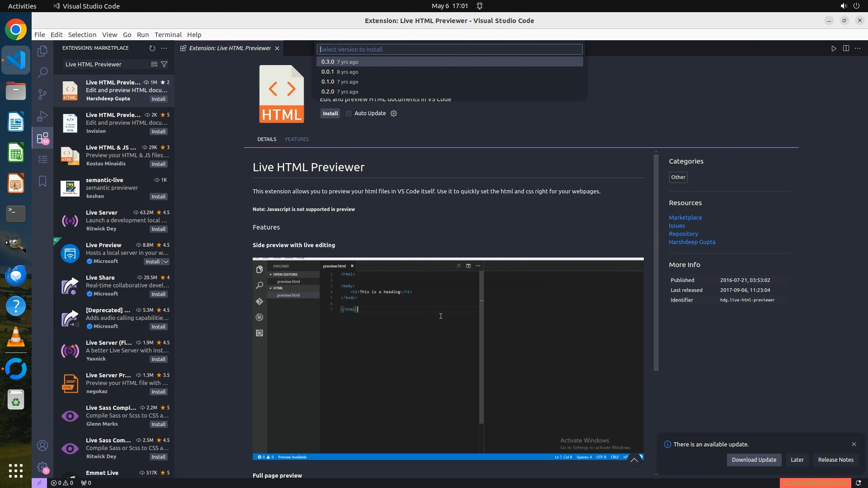The width and height of the screenshot is (868, 488).
Task: Open the Explorer view in activity bar
Action: pyautogui.click(x=42, y=51)
